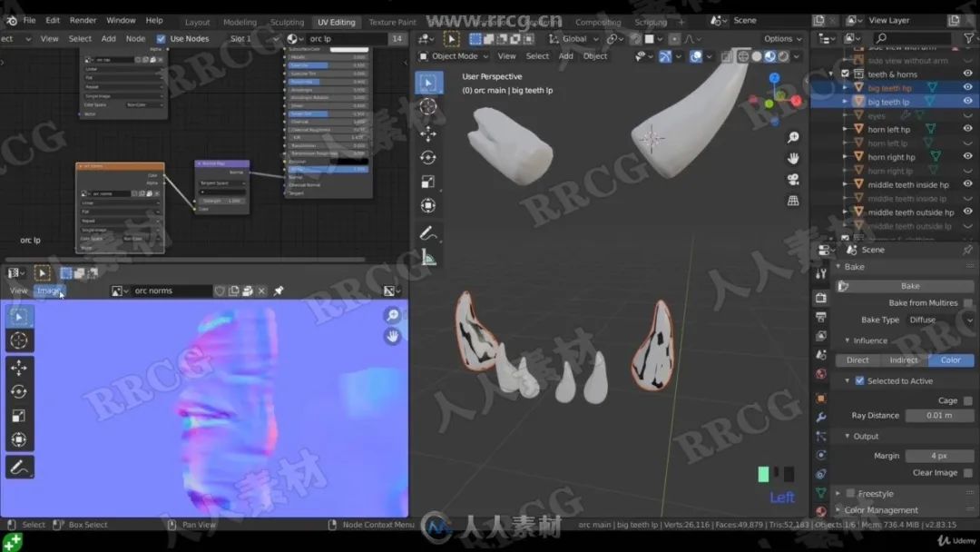Activate the Scale tool in image editor
The width and height of the screenshot is (980, 552).
point(19,417)
